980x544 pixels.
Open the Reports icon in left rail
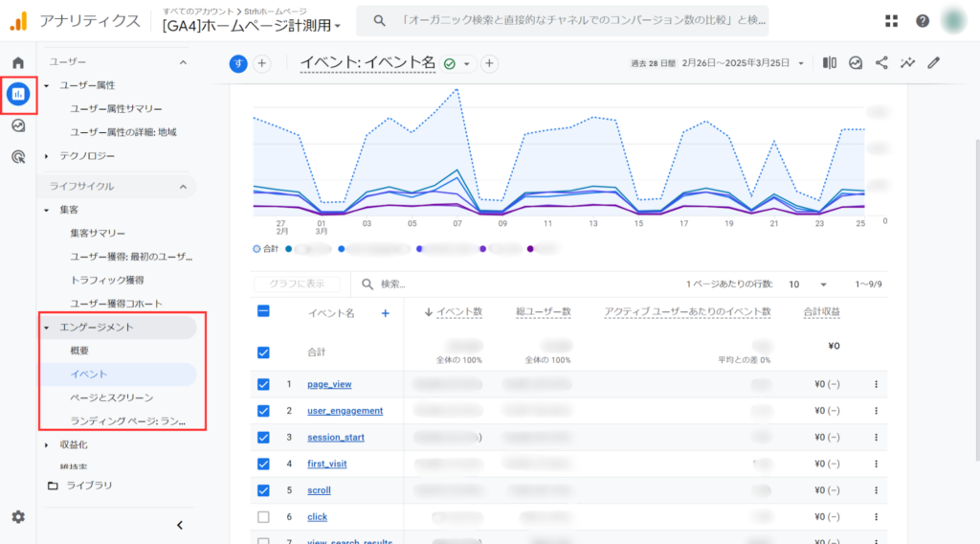pos(18,95)
